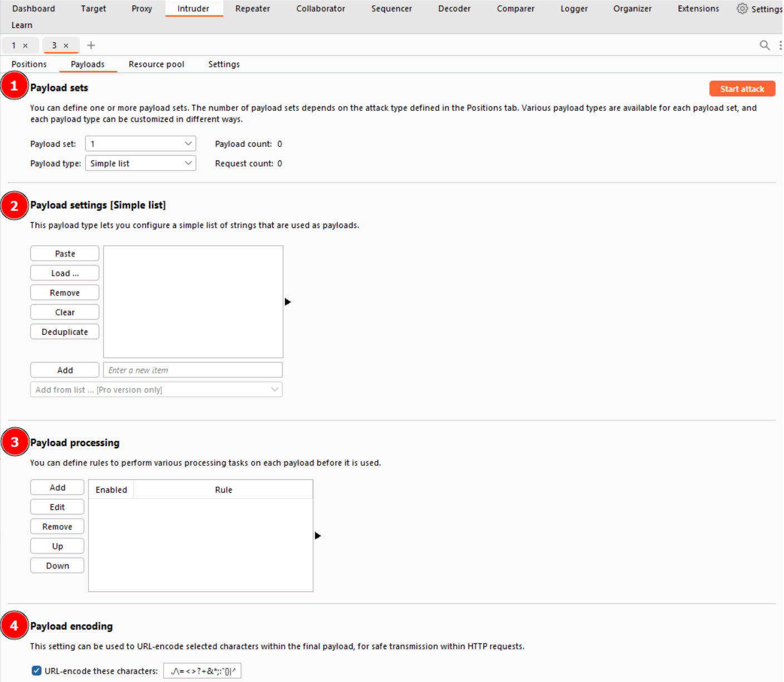Open the Settings gear icon
The height and width of the screenshot is (682, 784).
pyautogui.click(x=742, y=8)
